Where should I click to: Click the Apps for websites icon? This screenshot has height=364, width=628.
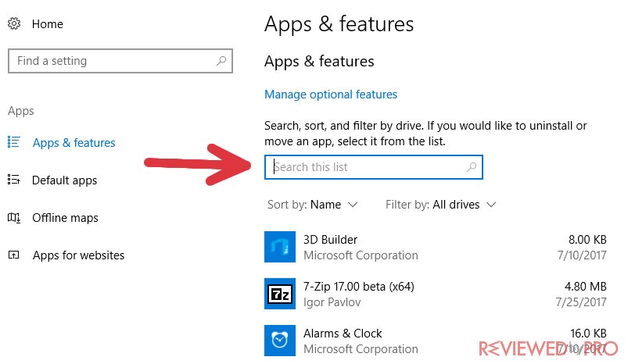(13, 255)
